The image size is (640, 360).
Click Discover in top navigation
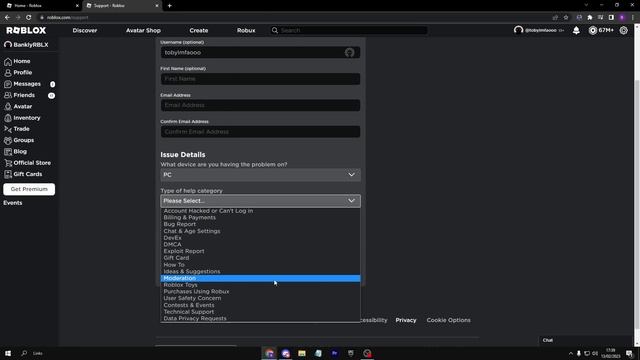point(85,31)
